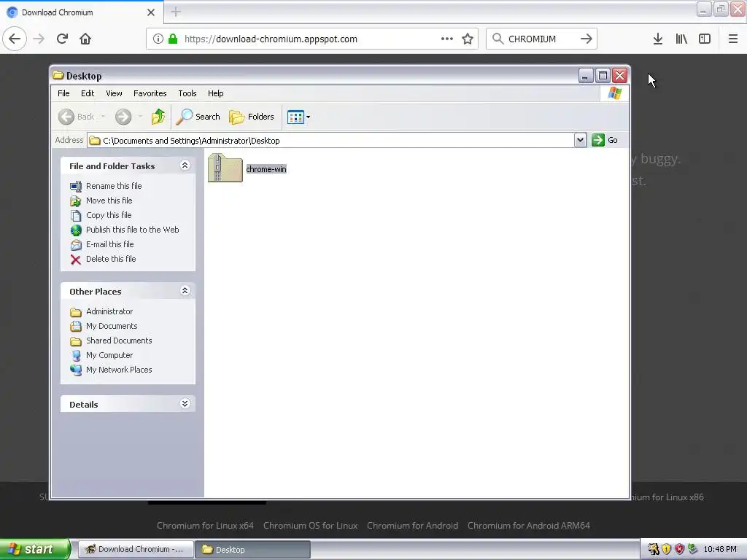Click Move this file

(x=109, y=201)
